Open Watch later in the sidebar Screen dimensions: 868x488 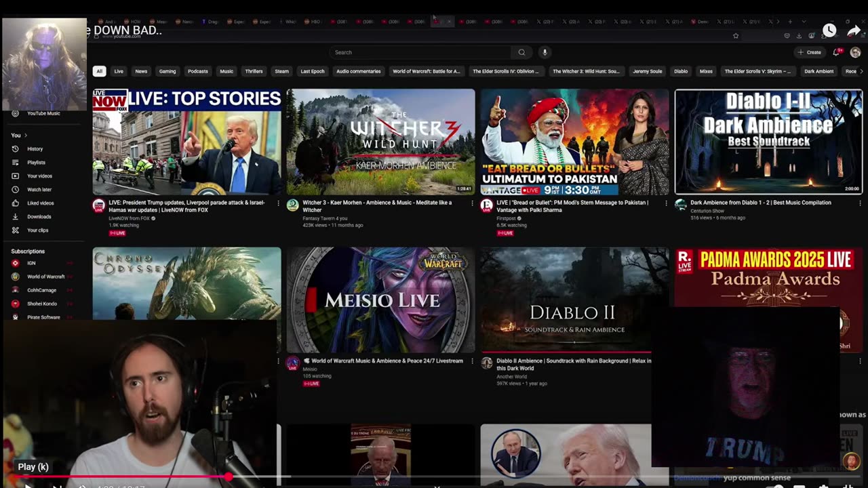tap(39, 190)
